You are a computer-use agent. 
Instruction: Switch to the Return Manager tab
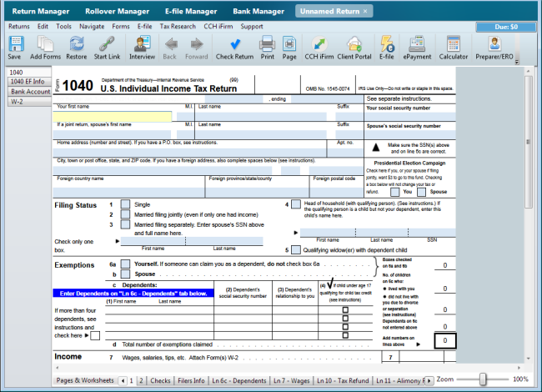click(41, 12)
